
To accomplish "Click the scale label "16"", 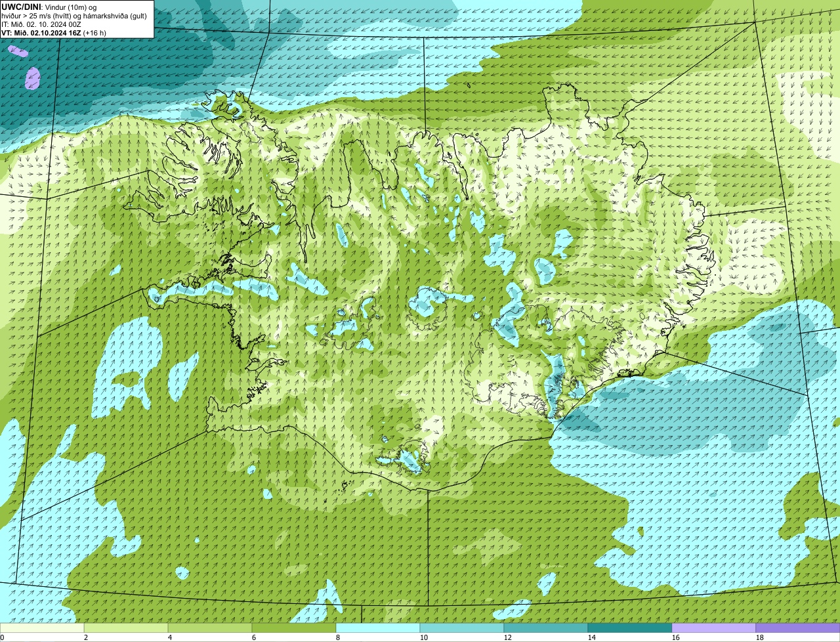I will click(x=676, y=637).
